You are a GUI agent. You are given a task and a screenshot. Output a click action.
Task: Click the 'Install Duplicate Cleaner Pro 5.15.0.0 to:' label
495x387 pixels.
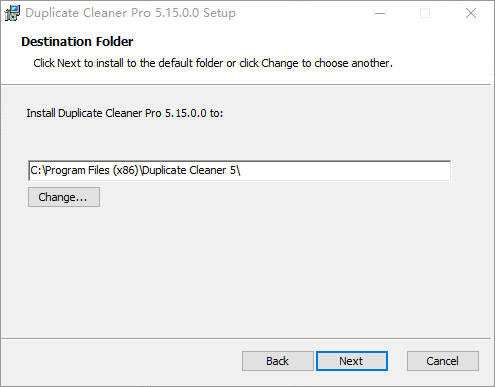(x=125, y=113)
